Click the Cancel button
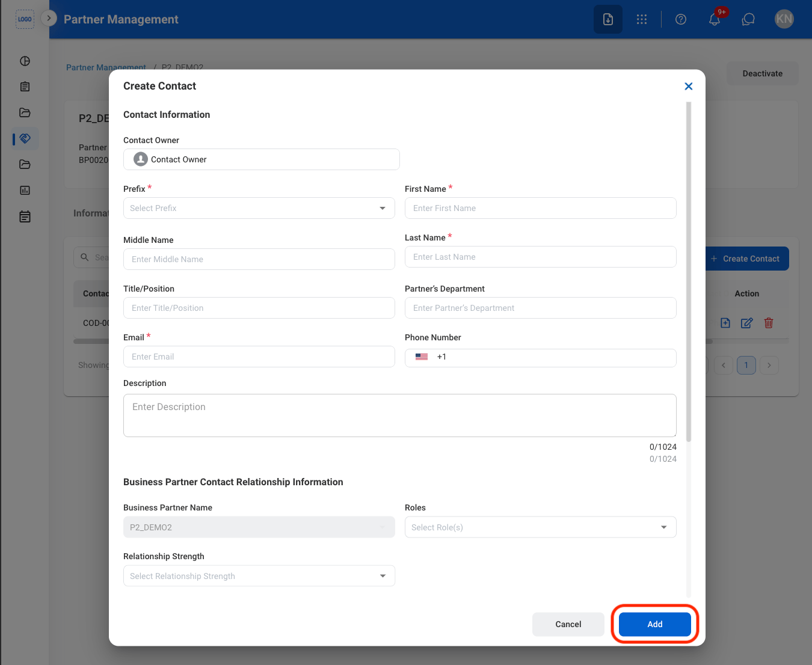The width and height of the screenshot is (812, 665). [568, 624]
